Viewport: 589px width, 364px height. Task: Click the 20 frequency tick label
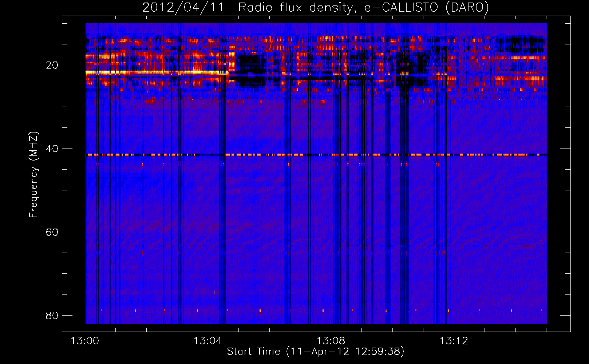(52, 66)
